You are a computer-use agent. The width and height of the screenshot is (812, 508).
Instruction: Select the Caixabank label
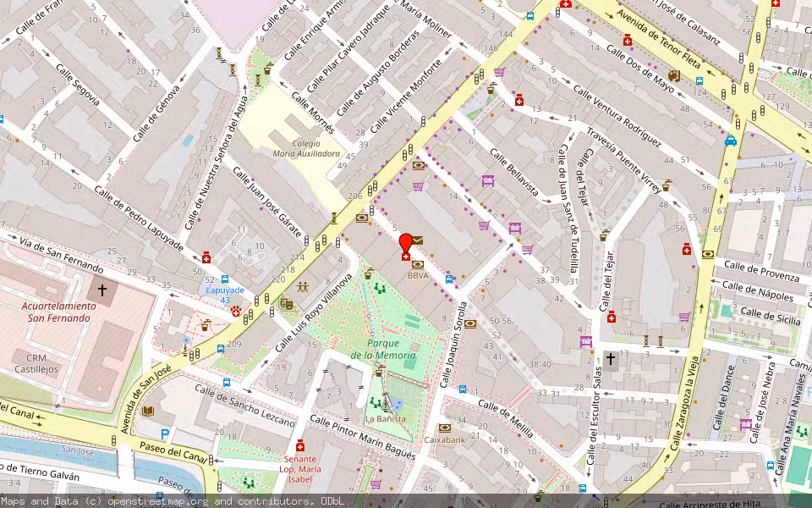point(445,439)
